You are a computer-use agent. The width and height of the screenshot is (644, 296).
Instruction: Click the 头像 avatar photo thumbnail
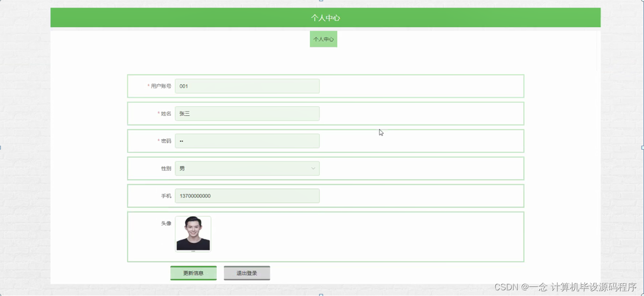pyautogui.click(x=193, y=234)
